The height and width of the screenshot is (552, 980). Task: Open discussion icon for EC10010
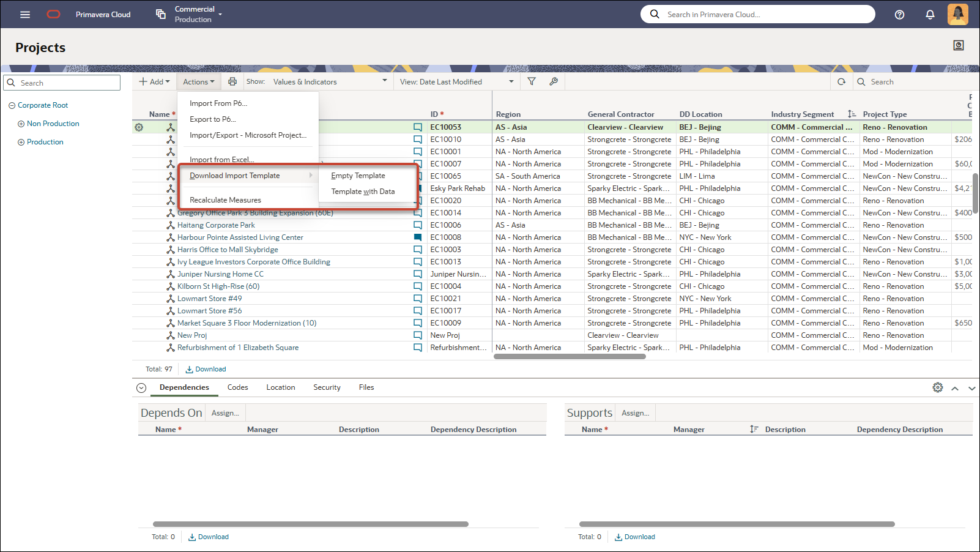(418, 140)
